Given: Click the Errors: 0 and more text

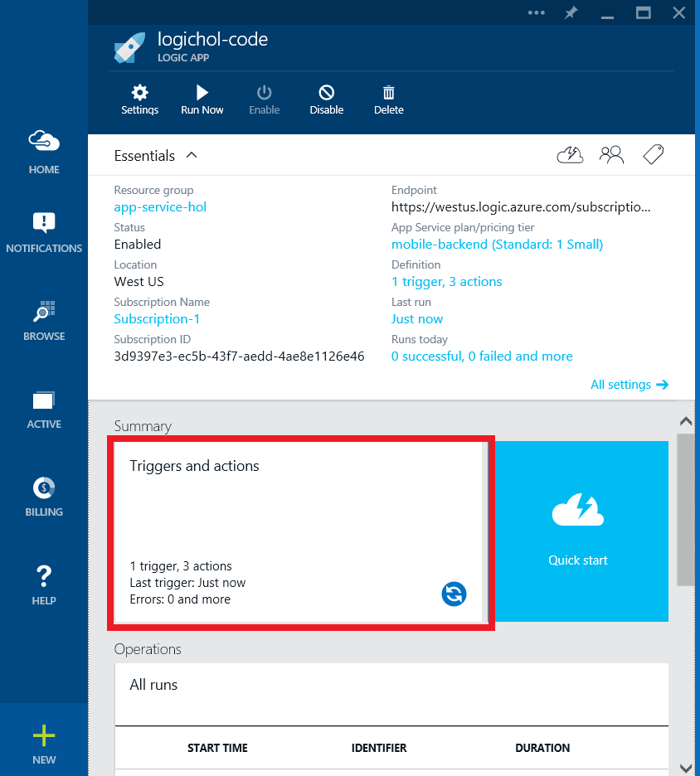Looking at the screenshot, I should (x=180, y=599).
